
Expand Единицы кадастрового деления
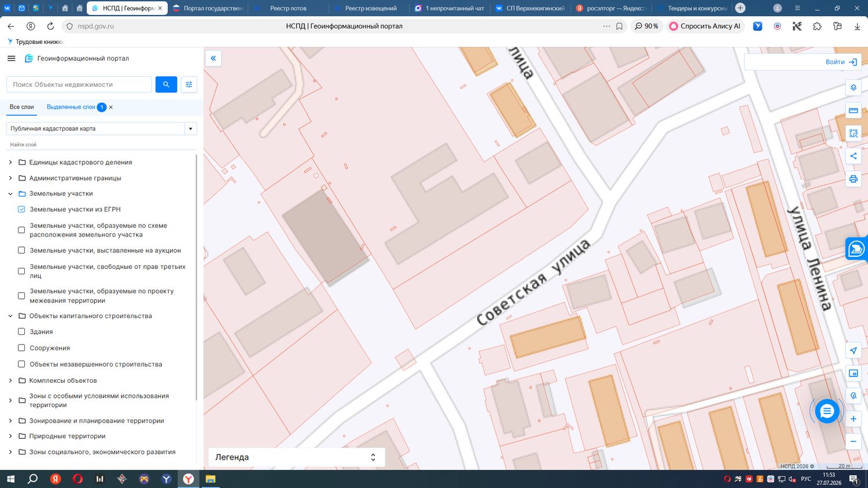pos(10,162)
